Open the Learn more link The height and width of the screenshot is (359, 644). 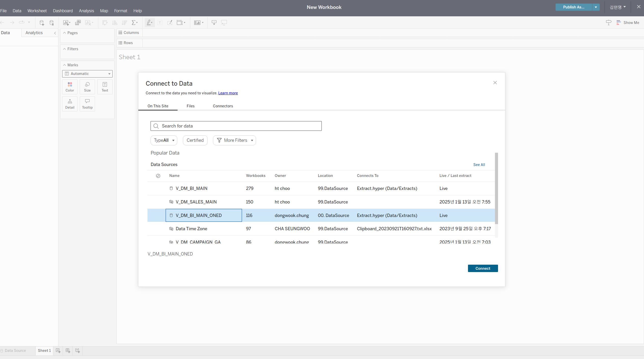228,93
